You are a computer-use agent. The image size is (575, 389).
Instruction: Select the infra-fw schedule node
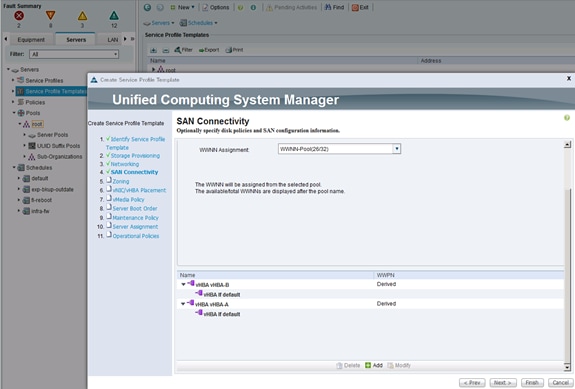[x=40, y=211]
